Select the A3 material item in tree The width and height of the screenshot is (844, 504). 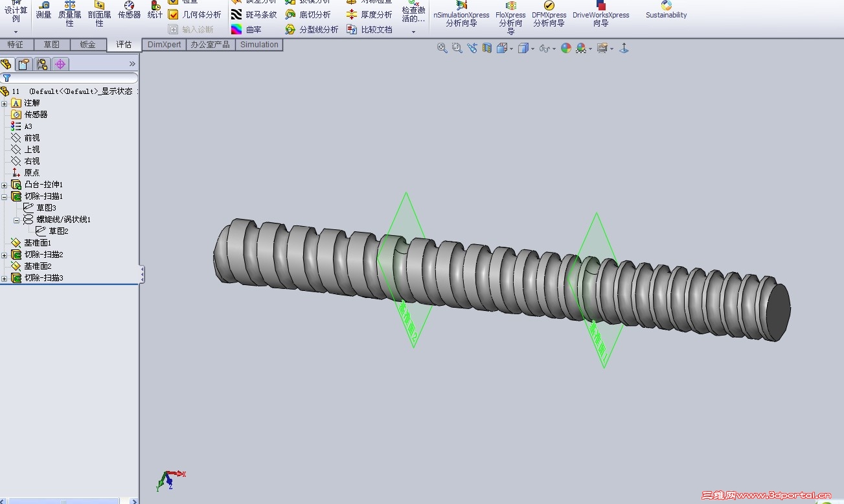click(x=22, y=126)
